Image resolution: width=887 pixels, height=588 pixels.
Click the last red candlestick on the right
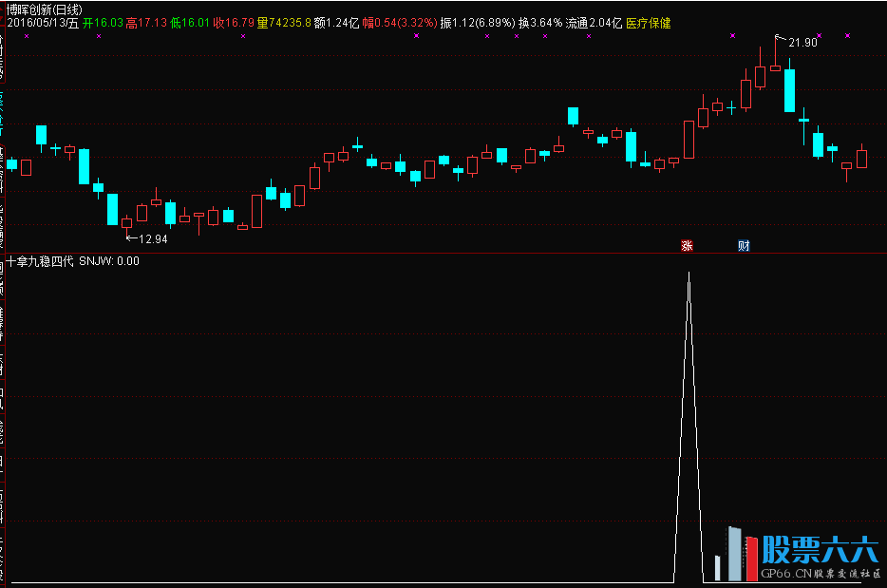(861, 158)
